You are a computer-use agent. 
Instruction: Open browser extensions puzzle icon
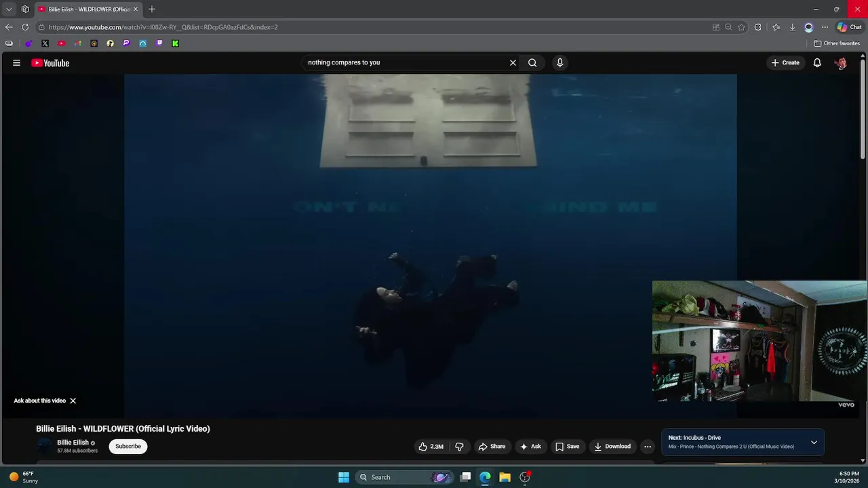click(758, 27)
